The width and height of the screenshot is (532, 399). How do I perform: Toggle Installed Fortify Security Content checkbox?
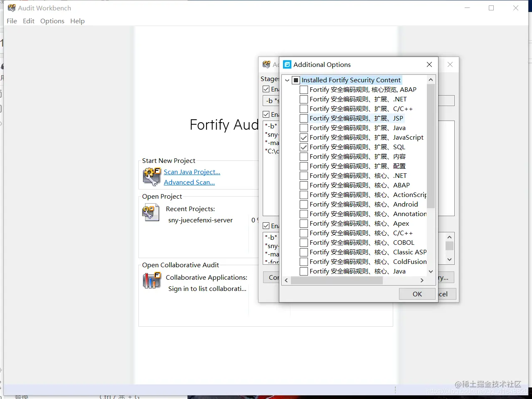(x=296, y=80)
